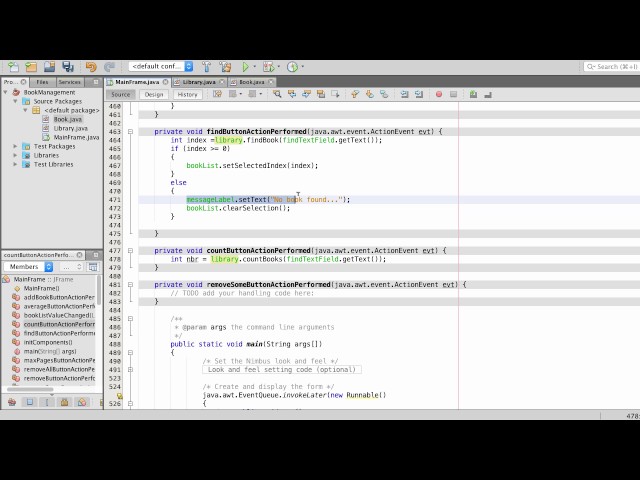Switch to Design view
This screenshot has height=480, width=640.
coord(154,94)
